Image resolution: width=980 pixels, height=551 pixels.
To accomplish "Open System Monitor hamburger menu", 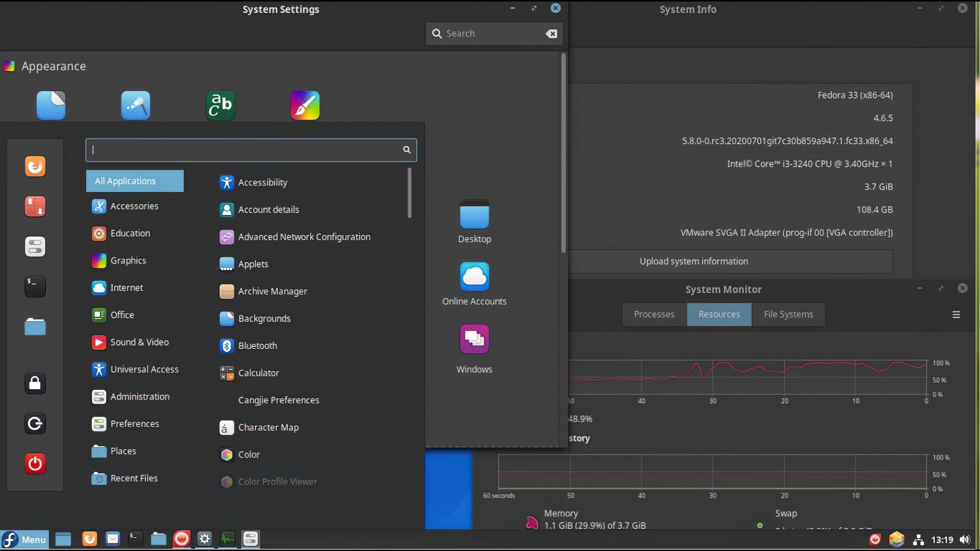I will (956, 315).
